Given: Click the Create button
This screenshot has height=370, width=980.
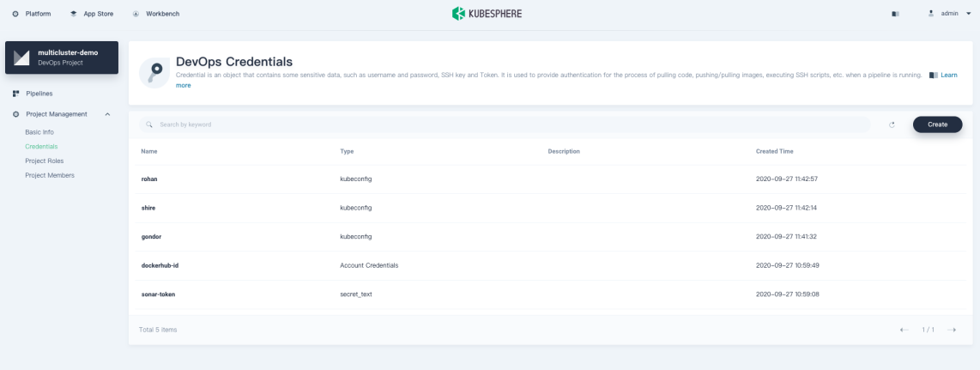Looking at the screenshot, I should tap(937, 124).
